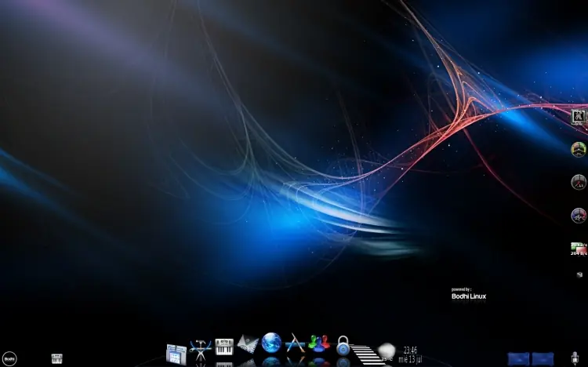The image size is (588, 367).
Task: Click the blue temperature gauge gadget
Action: point(579,216)
